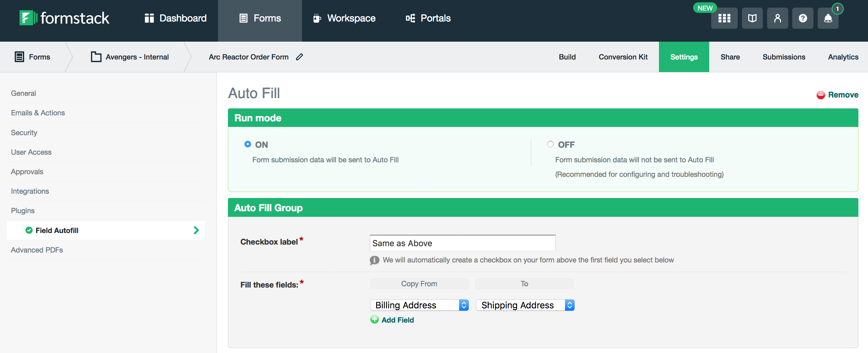Switch to the Submissions tab
868x353 pixels.
point(784,57)
